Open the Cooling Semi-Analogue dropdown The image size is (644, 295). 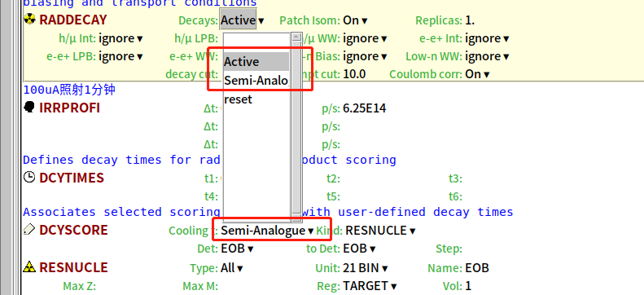267,231
